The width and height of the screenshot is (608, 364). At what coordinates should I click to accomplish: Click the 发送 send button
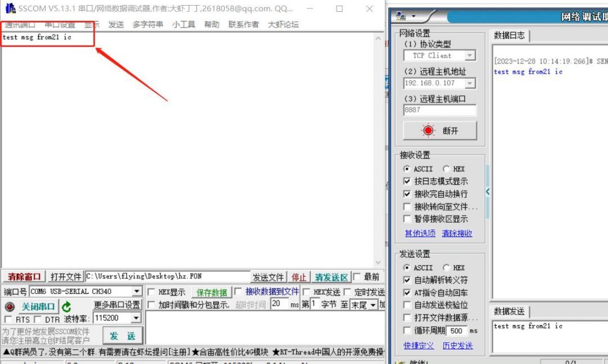click(x=123, y=335)
